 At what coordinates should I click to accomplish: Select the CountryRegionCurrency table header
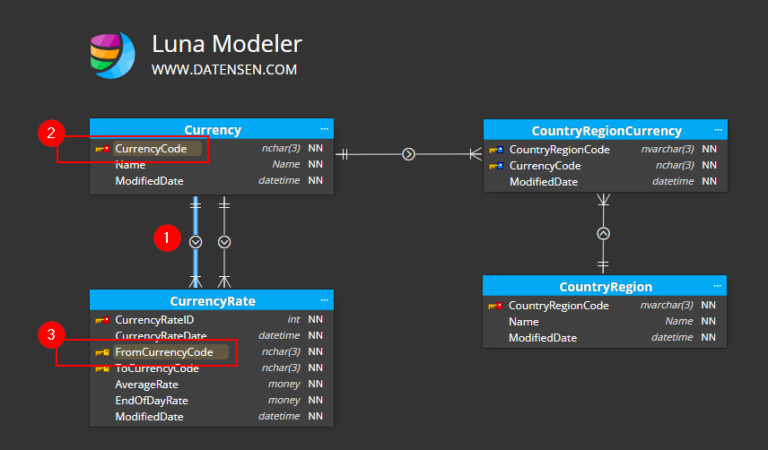(605, 130)
